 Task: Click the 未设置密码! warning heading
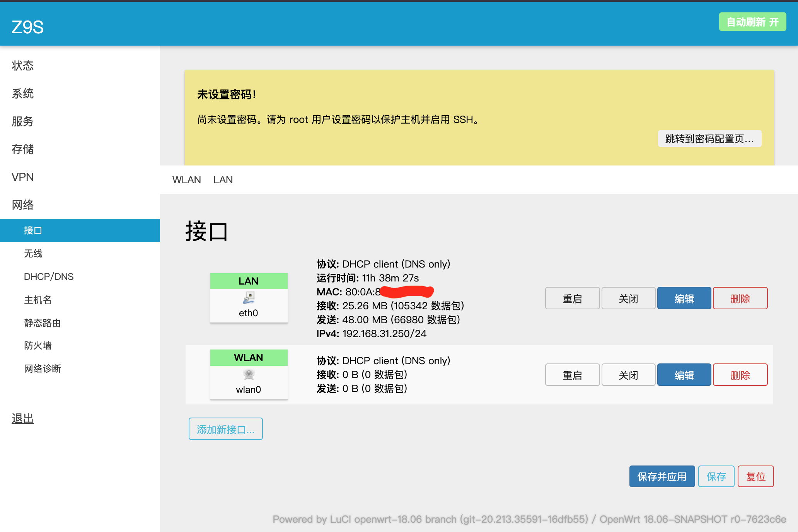pyautogui.click(x=227, y=94)
